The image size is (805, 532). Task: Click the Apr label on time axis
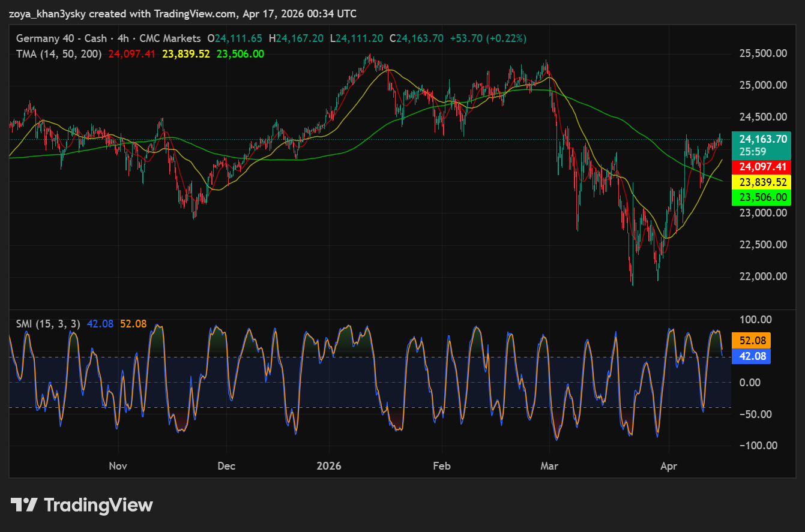click(668, 466)
